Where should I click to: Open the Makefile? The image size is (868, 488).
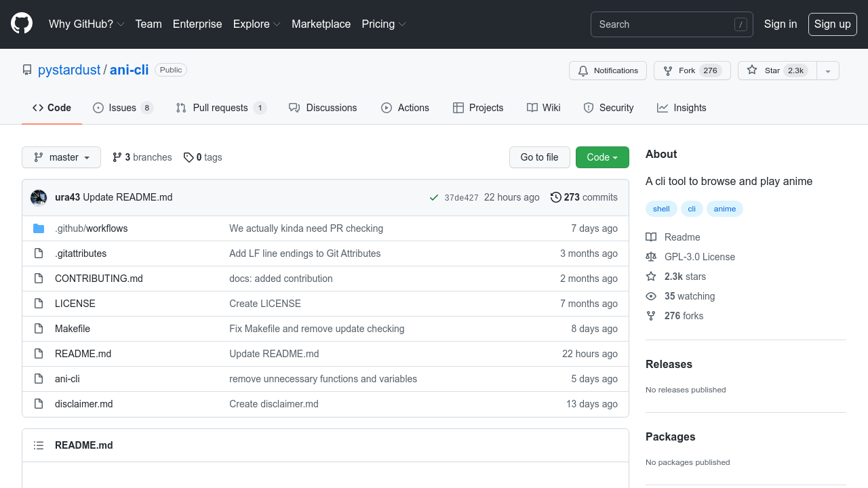coord(73,329)
